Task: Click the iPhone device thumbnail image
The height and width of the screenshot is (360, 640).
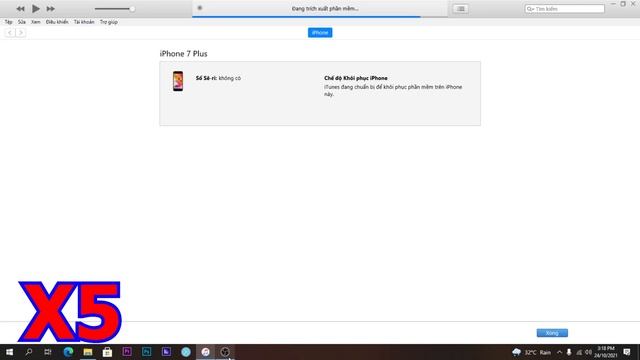Action: (178, 81)
